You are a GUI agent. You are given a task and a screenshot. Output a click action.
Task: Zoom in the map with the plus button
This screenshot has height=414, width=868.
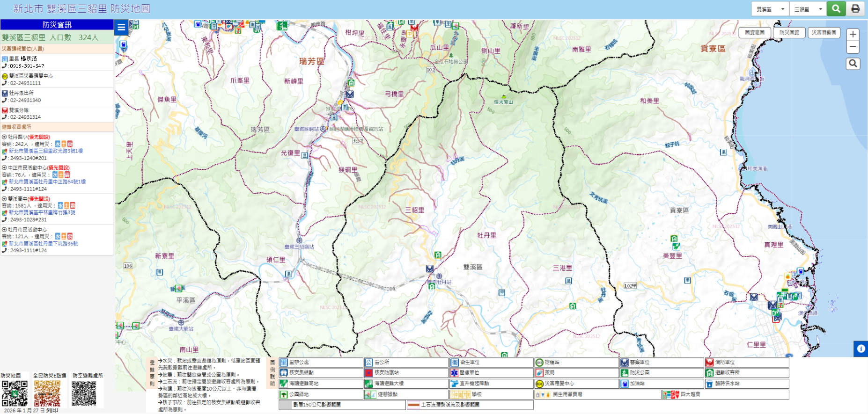(853, 35)
